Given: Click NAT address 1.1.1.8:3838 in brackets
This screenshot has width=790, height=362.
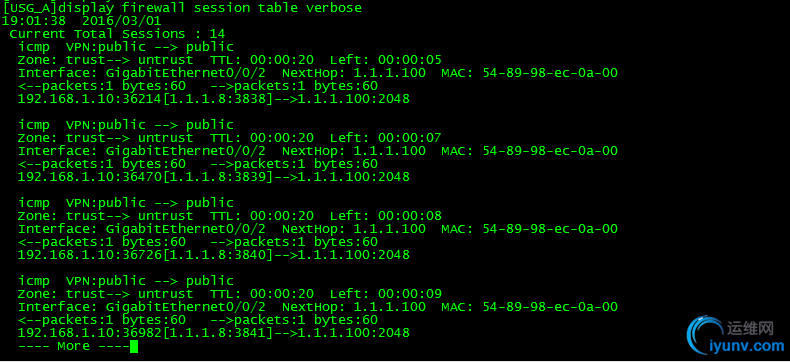Looking at the screenshot, I should click(217, 99).
